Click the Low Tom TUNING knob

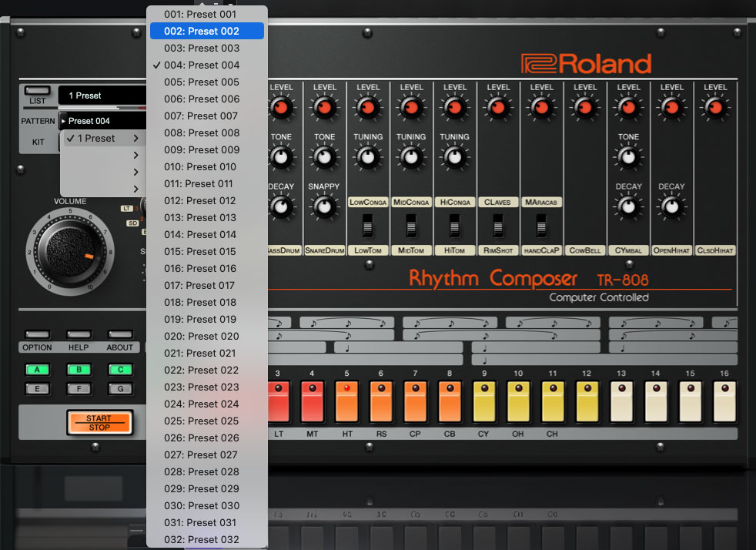coord(368,157)
